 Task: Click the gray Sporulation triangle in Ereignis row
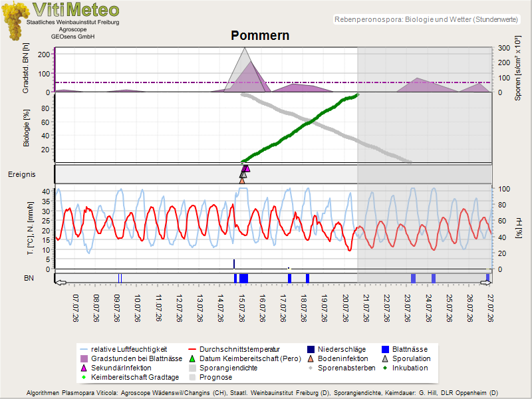pyautogui.click(x=243, y=174)
